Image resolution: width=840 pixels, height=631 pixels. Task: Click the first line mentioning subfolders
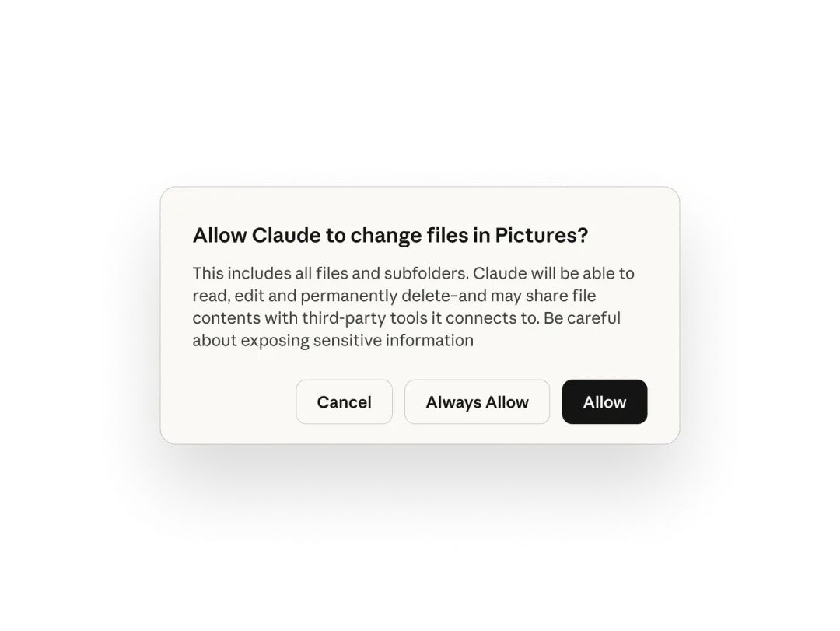click(x=413, y=273)
